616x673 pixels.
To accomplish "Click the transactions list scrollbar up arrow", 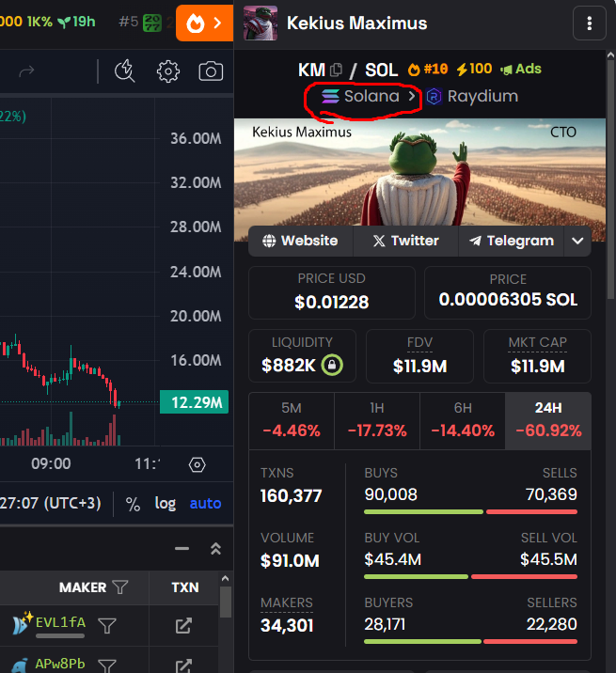I will click(x=225, y=579).
